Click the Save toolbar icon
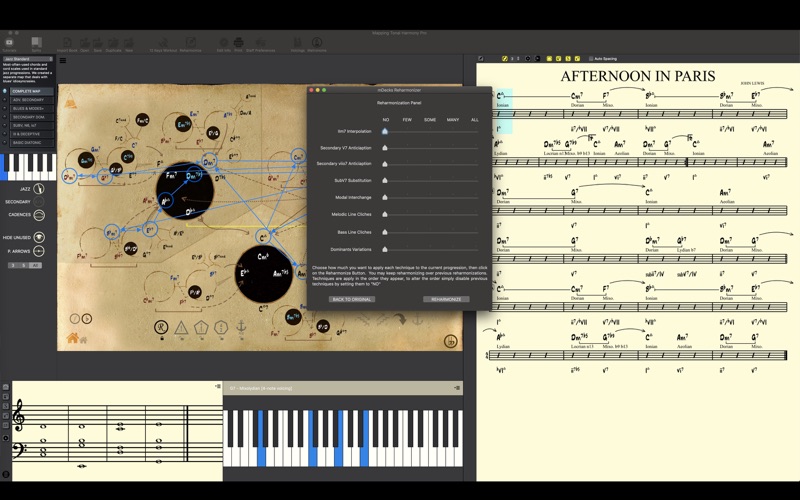Screen dimensions: 800x500 [x=98, y=44]
